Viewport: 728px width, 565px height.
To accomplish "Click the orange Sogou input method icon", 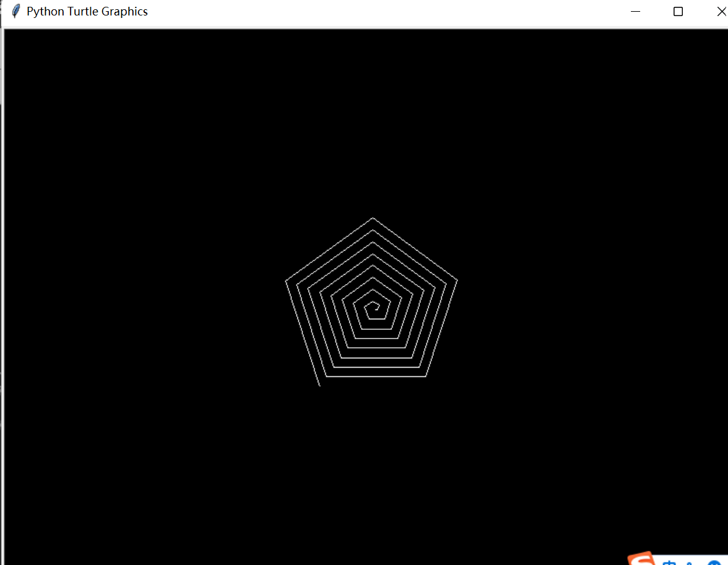I will pyautogui.click(x=643, y=558).
